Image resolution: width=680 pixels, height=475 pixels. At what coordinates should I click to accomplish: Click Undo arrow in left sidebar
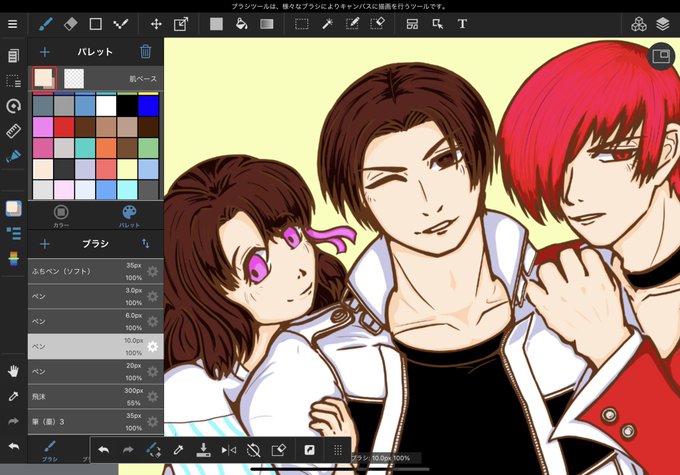click(13, 446)
